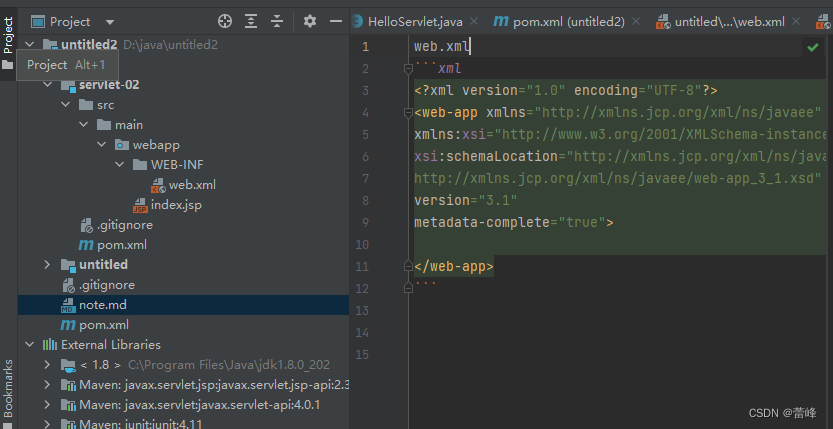This screenshot has height=429, width=833.
Task: Collapse External Libraries node
Action: (30, 345)
